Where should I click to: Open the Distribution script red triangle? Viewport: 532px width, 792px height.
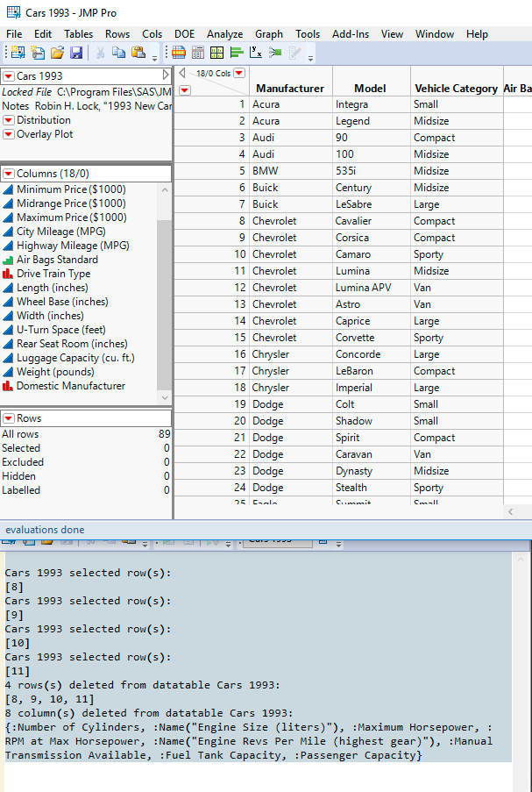[x=9, y=120]
